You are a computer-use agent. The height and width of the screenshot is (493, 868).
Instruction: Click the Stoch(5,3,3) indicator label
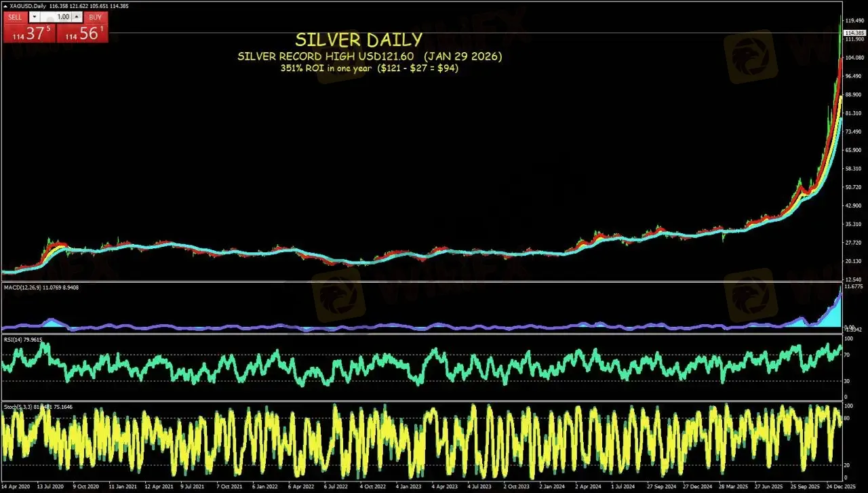click(18, 407)
